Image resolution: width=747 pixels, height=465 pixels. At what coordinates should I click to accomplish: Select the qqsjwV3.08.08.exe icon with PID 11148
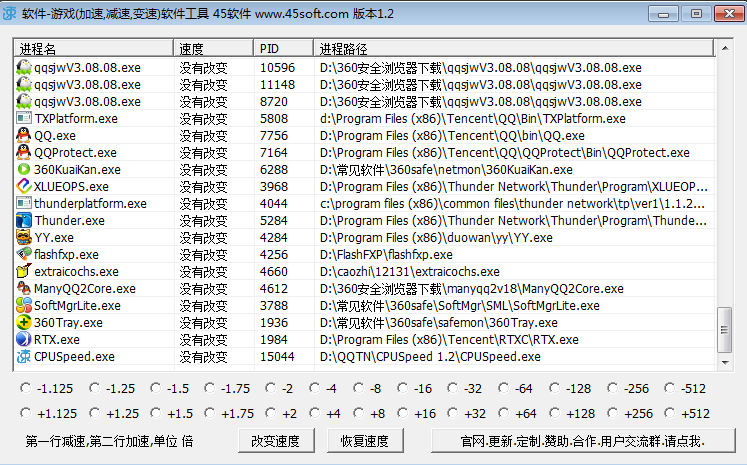click(x=24, y=84)
